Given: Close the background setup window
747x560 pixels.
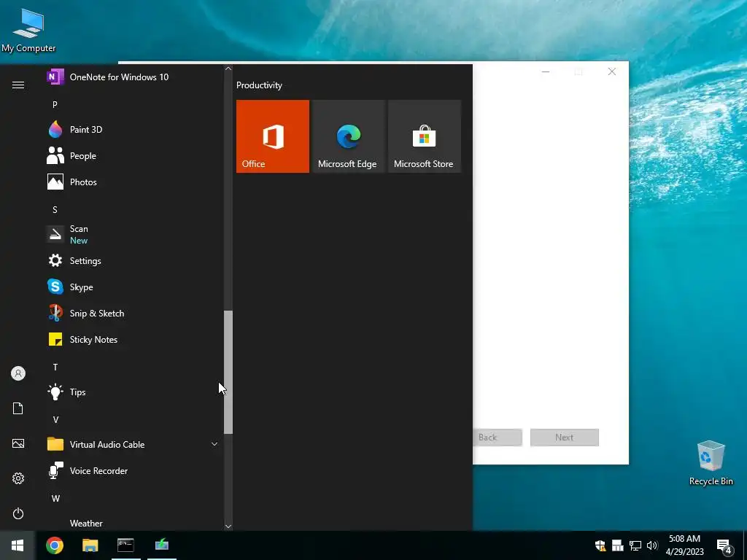Looking at the screenshot, I should (x=612, y=71).
